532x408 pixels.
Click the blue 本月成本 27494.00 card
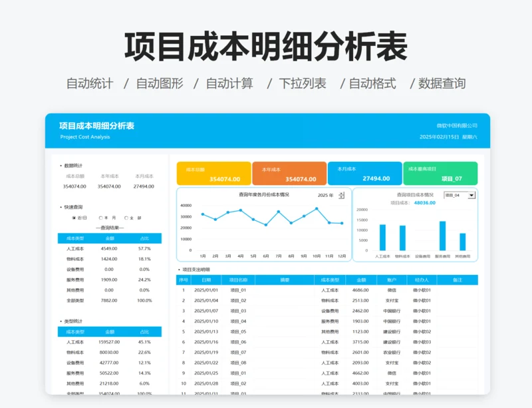[364, 173]
